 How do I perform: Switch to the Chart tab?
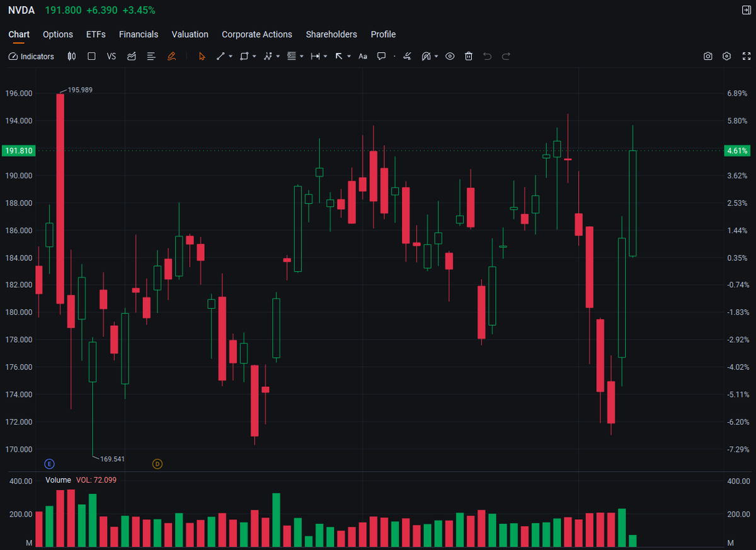pyautogui.click(x=19, y=35)
